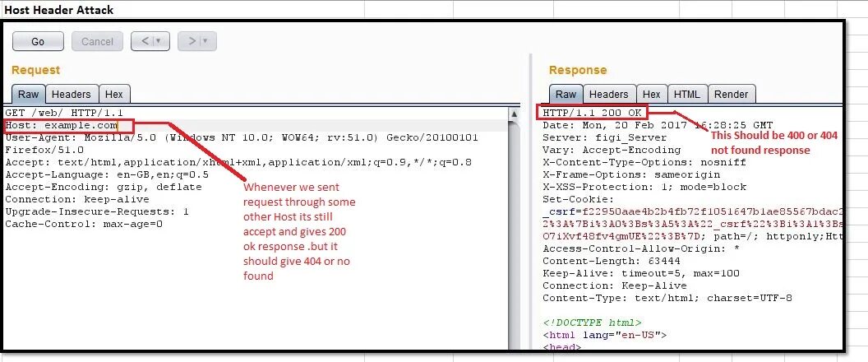This screenshot has height=362, width=868.
Task: Click the Upgrade-Insecure-Requests: 1 line
Action: 97,211
